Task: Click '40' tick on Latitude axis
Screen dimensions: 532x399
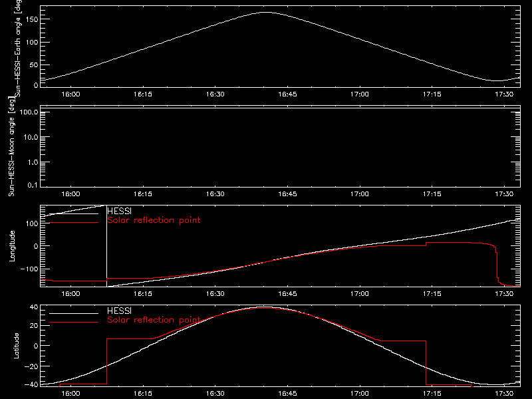Action: [x=34, y=307]
